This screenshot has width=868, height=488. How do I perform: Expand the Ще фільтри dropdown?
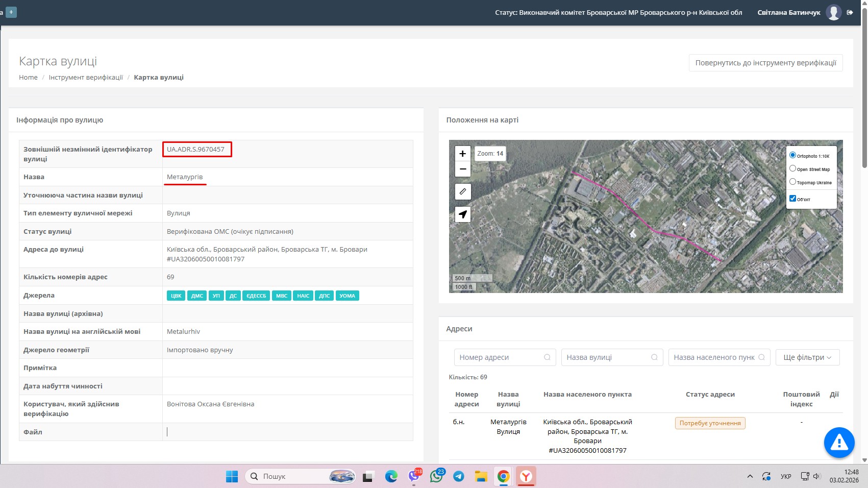pyautogui.click(x=807, y=357)
